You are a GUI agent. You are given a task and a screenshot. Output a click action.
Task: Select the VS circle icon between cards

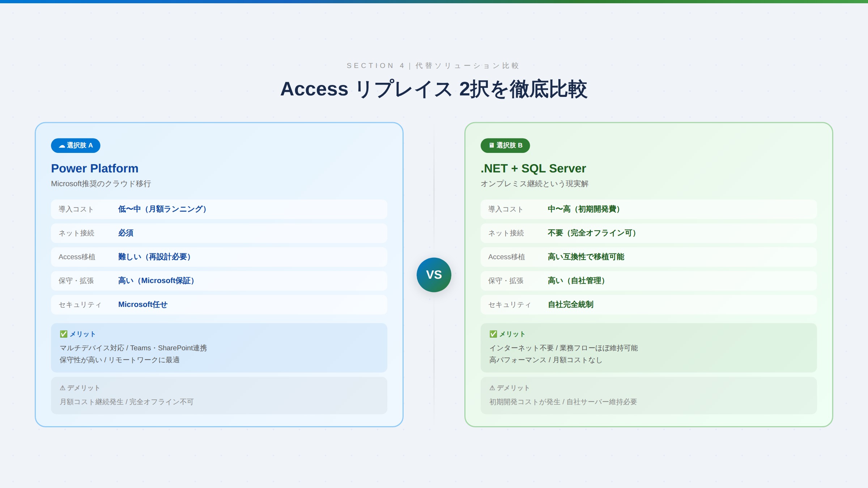point(434,275)
